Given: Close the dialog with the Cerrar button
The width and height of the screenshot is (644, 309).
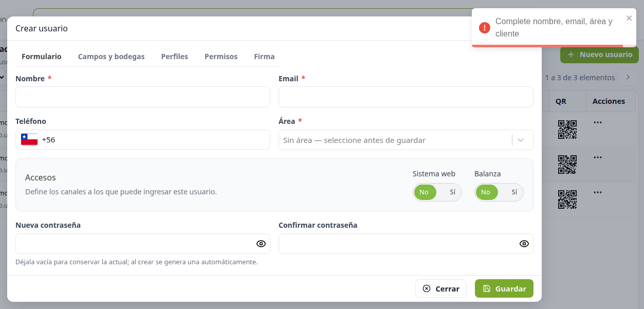Looking at the screenshot, I should [441, 288].
